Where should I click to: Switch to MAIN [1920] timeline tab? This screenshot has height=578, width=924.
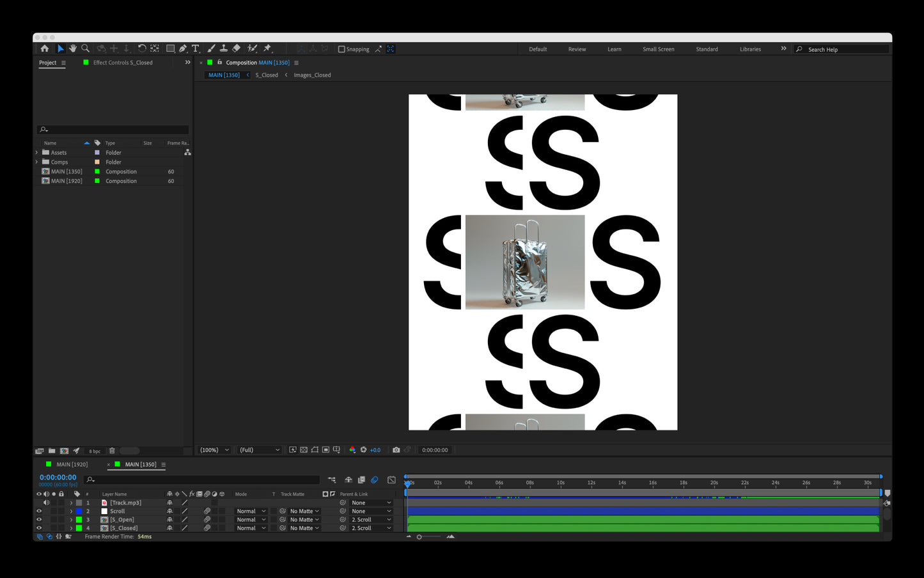click(x=72, y=464)
